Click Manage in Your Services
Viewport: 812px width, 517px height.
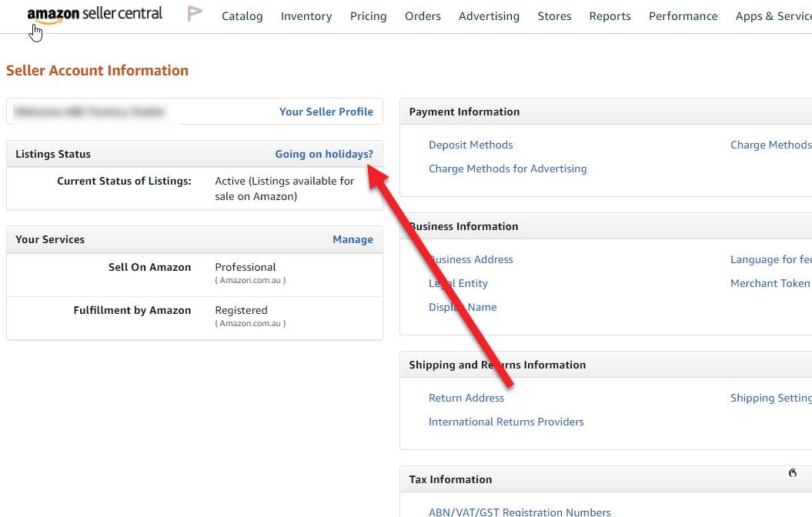click(x=353, y=239)
